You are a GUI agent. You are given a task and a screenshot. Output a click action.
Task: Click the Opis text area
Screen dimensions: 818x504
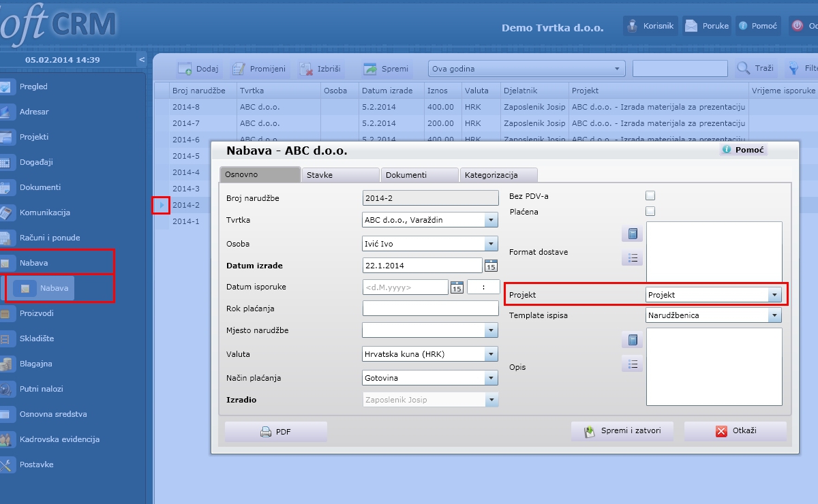(714, 367)
